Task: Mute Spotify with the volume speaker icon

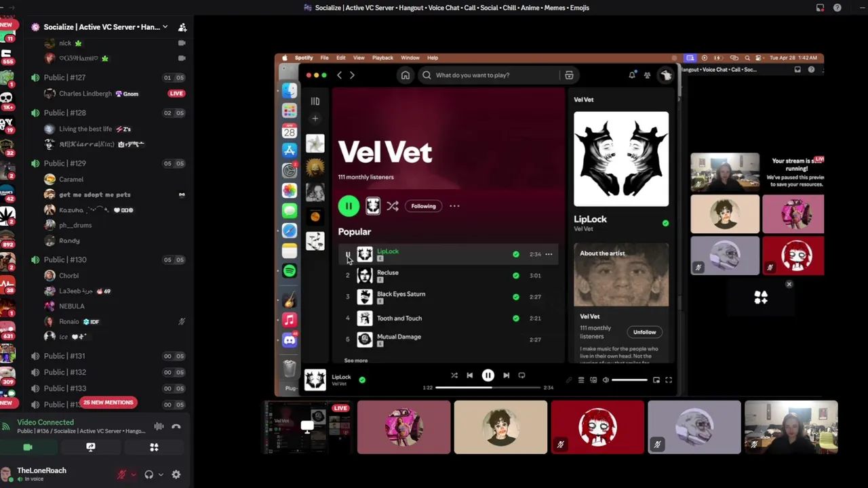Action: pos(606,380)
